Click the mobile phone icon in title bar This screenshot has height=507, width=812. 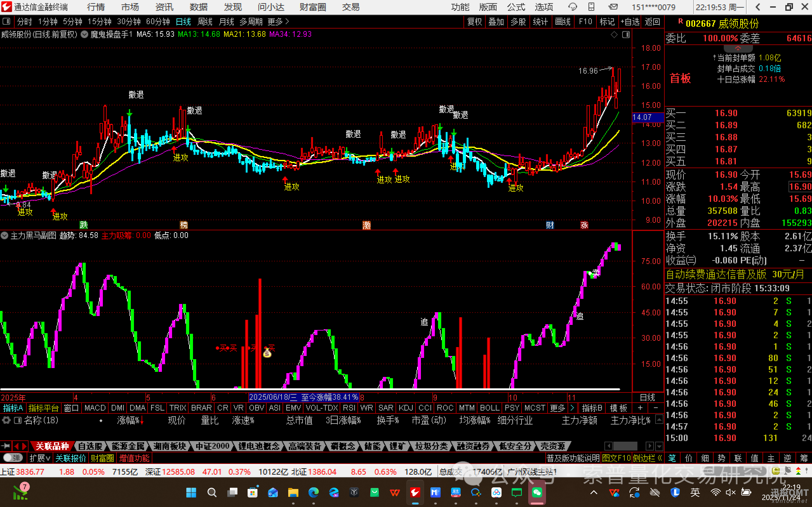point(591,7)
